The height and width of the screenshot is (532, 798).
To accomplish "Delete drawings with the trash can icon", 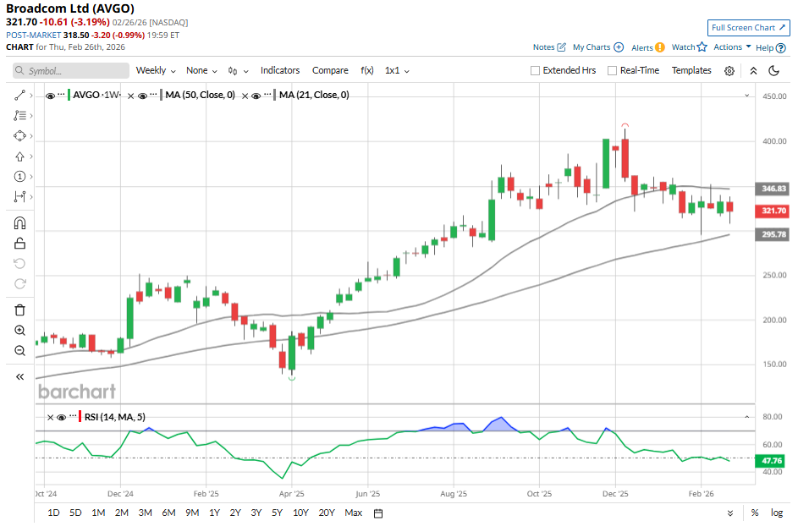I will (x=20, y=310).
